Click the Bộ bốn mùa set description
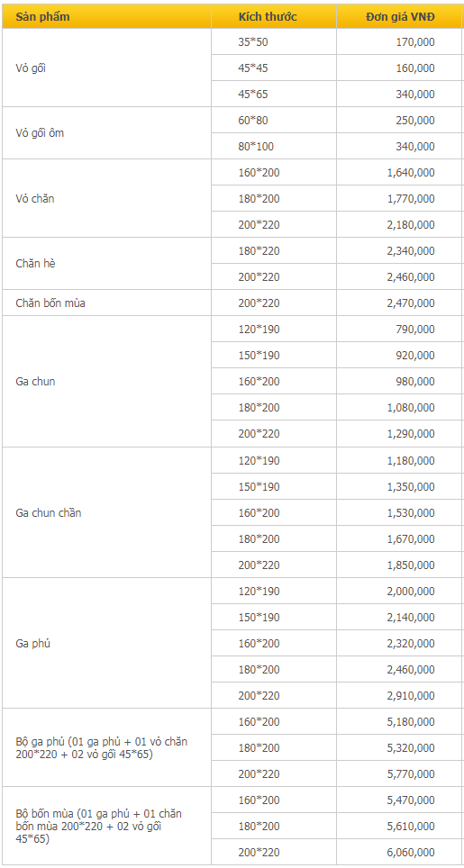Viewport: 464px width, 868px height. click(98, 827)
